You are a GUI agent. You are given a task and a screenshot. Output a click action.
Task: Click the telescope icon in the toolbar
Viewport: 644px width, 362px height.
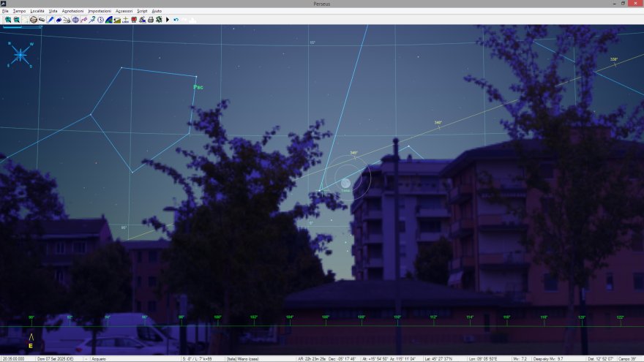pyautogui.click(x=92, y=20)
